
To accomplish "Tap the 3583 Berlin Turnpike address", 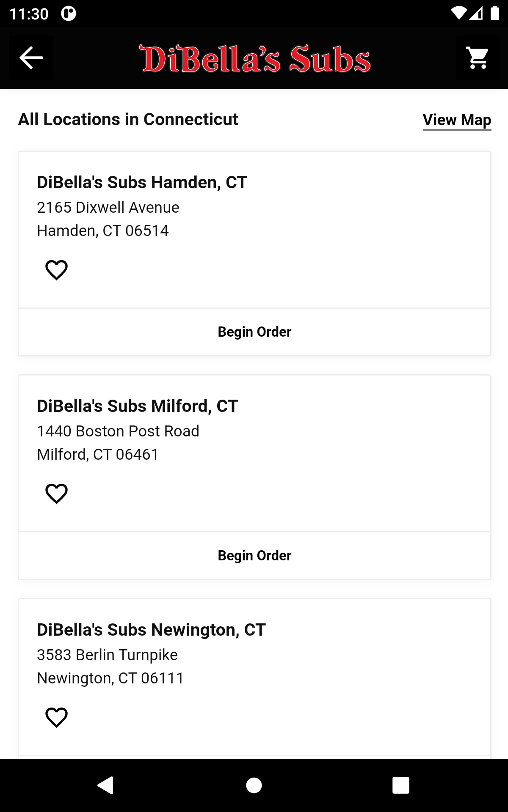I will pyautogui.click(x=107, y=655).
